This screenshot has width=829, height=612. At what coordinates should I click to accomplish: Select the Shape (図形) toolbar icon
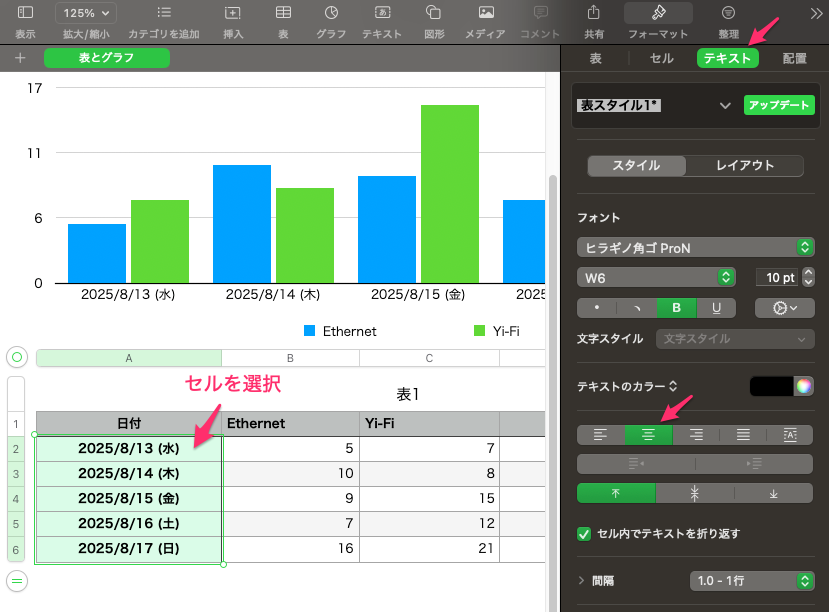434,14
